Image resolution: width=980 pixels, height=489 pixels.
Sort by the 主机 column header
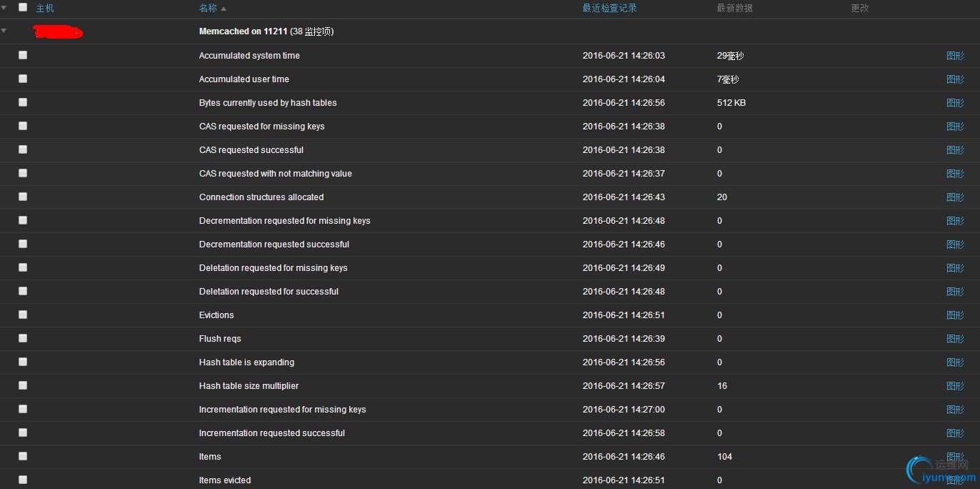[x=45, y=7]
